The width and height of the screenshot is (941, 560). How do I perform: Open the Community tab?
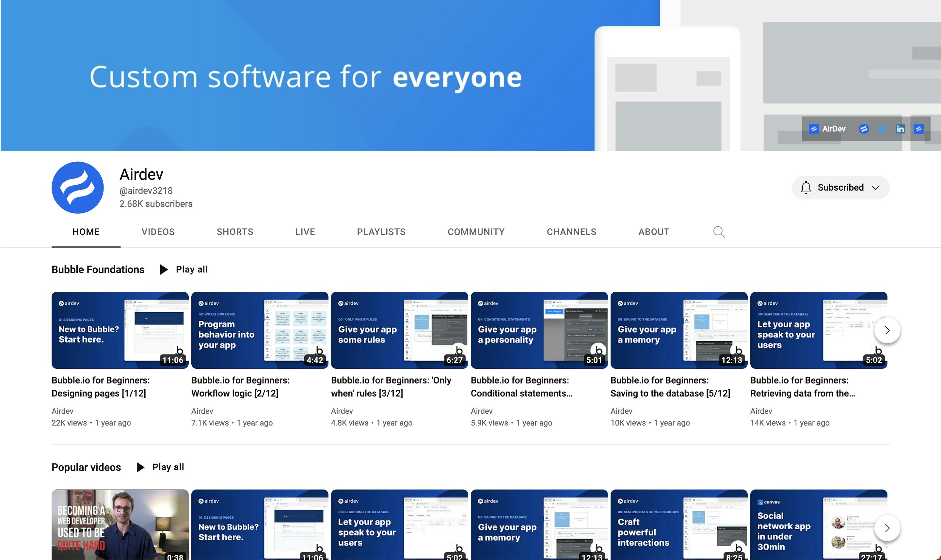click(476, 232)
